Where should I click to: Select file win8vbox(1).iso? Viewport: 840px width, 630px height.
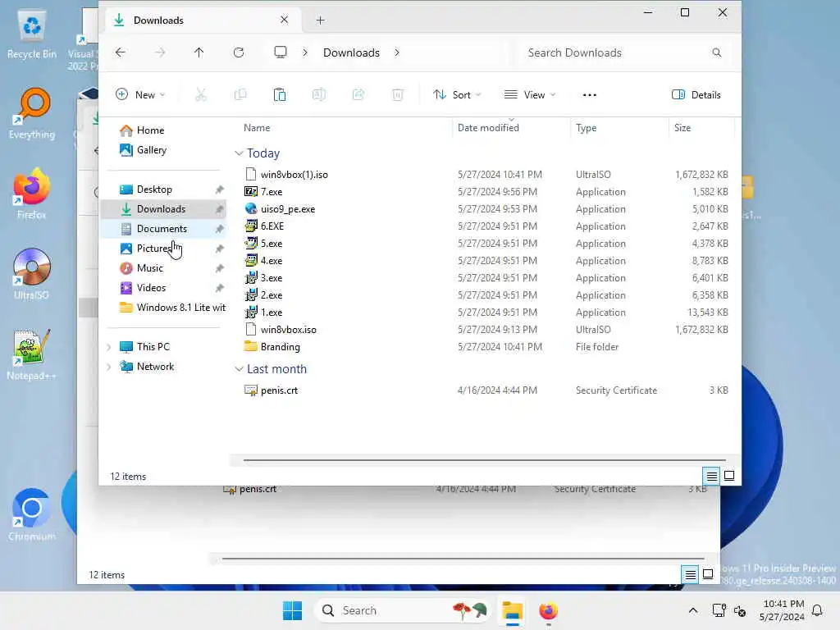click(x=294, y=175)
